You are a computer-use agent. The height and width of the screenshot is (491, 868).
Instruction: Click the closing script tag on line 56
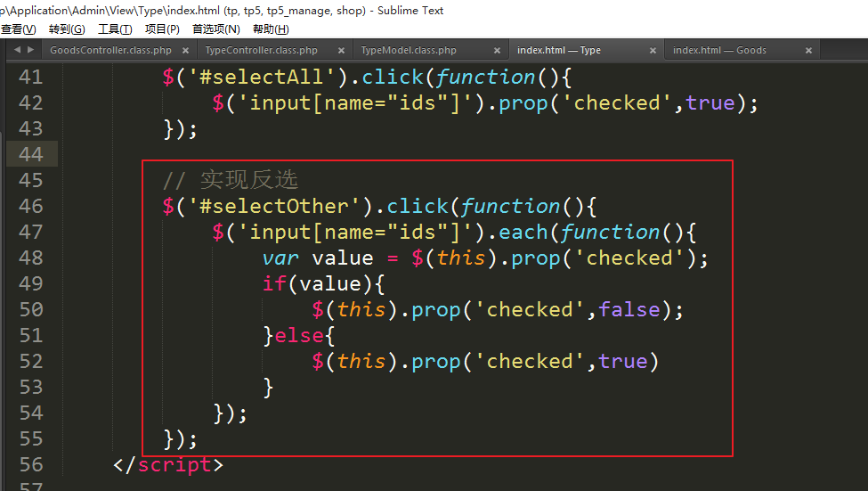coord(168,464)
